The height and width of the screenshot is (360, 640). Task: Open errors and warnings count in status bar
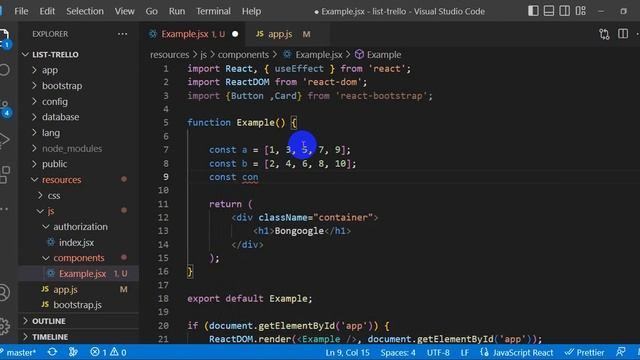click(x=108, y=352)
